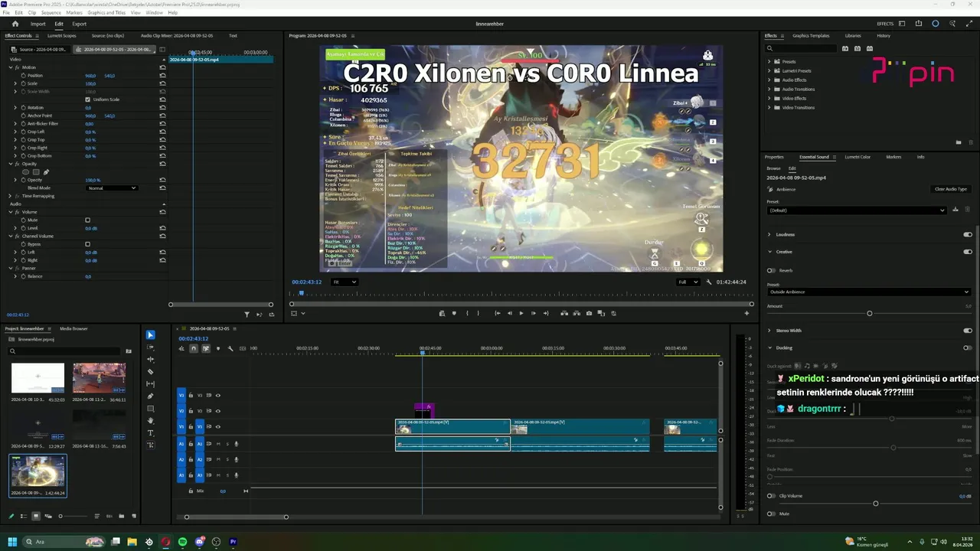Image resolution: width=980 pixels, height=551 pixels.
Task: Adjust the reverb Amount slider handle
Action: (x=869, y=314)
